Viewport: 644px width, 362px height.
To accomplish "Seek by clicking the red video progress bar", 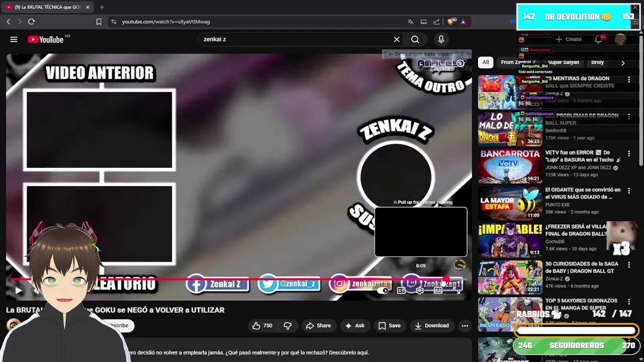I will (227, 279).
